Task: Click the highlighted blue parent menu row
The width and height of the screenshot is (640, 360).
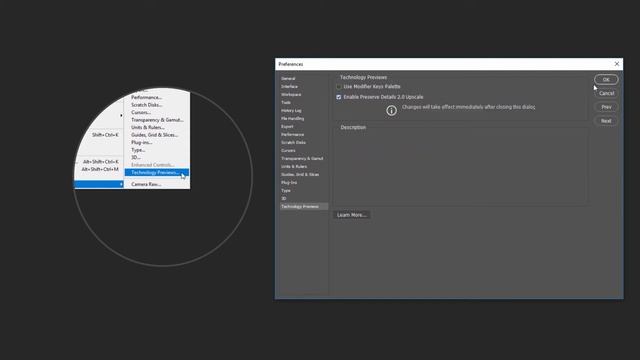Action: [x=99, y=184]
